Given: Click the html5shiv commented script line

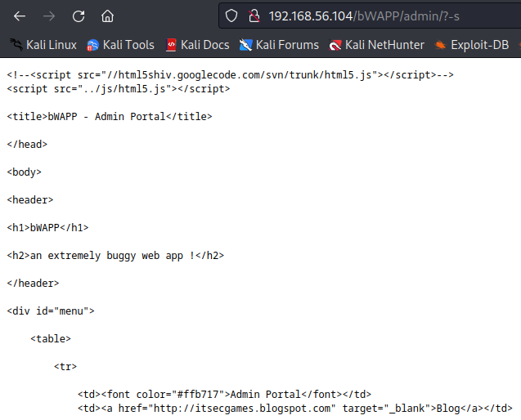Looking at the screenshot, I should (x=231, y=75).
